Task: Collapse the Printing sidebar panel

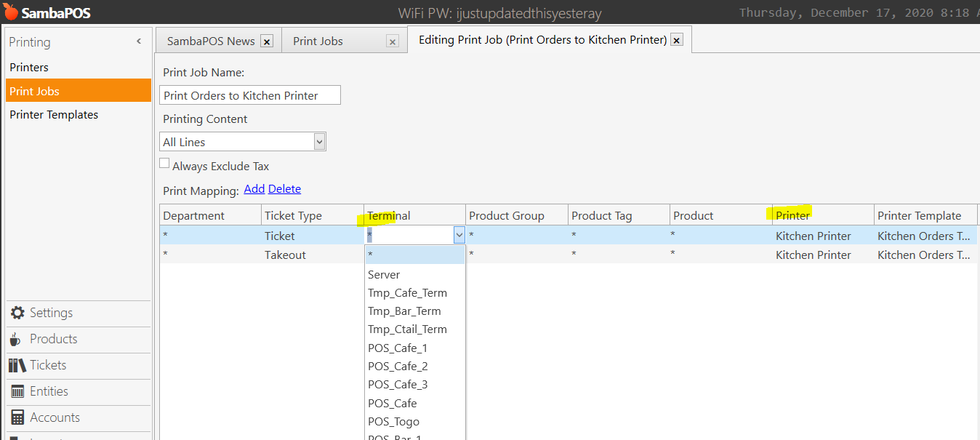Action: click(139, 41)
